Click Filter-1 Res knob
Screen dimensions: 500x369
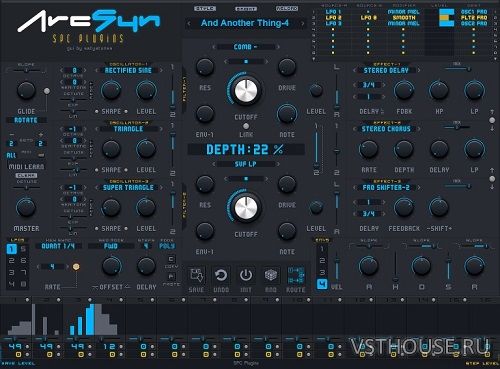[205, 66]
